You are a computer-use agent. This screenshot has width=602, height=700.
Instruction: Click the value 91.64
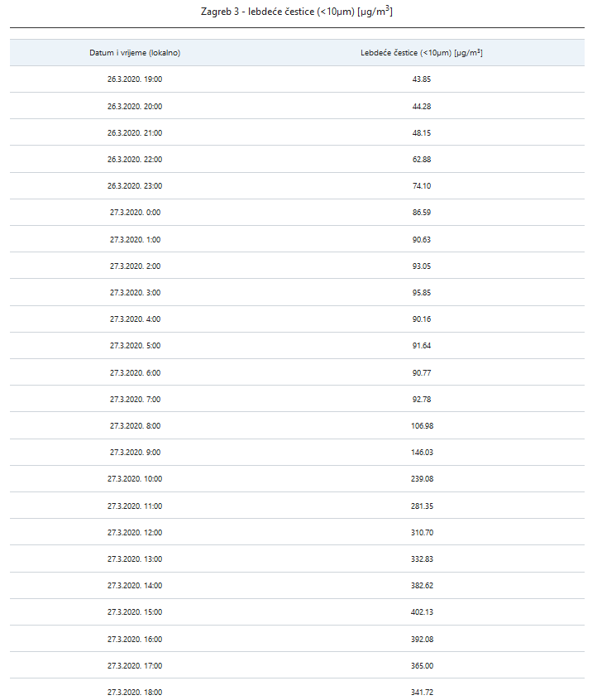(422, 346)
